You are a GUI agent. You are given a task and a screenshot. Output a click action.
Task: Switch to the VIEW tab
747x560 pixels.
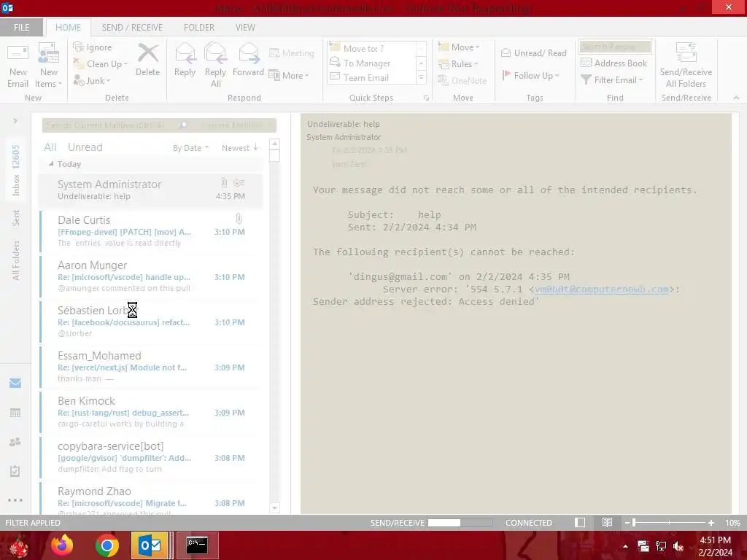[245, 28]
